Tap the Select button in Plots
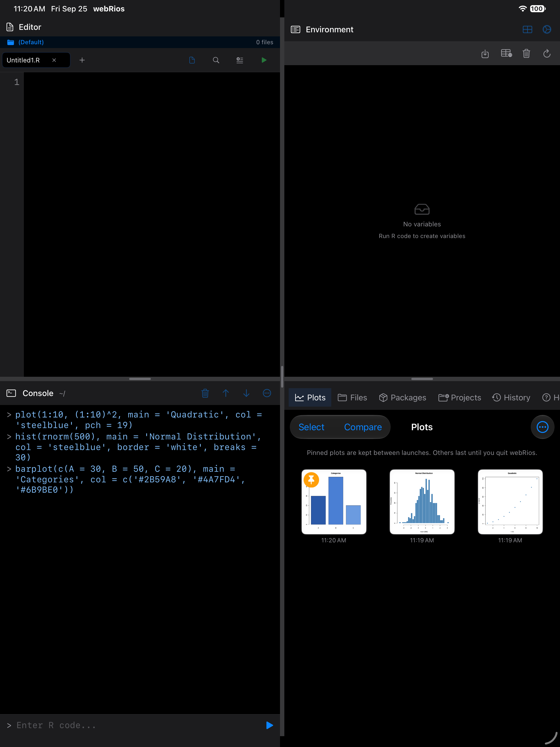Viewport: 560px width, 747px height. pos(311,427)
